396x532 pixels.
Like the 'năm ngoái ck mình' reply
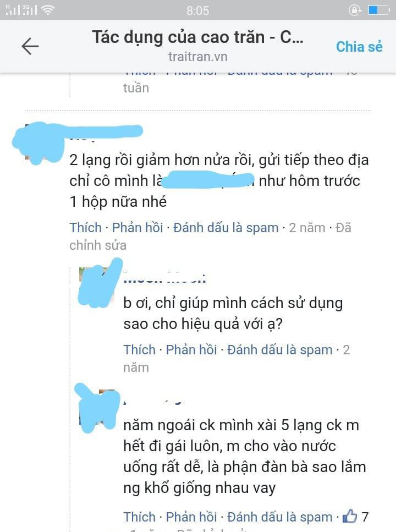tap(140, 517)
